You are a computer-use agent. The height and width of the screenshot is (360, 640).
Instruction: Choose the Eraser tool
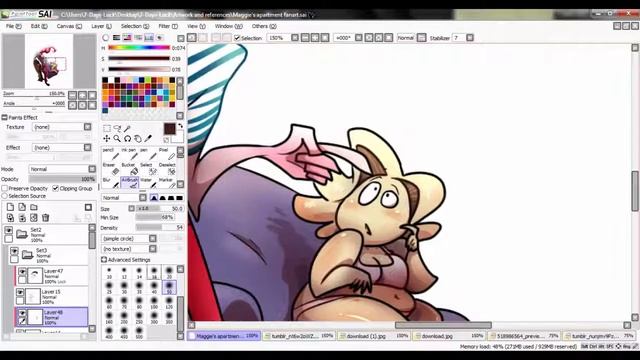[x=111, y=169]
